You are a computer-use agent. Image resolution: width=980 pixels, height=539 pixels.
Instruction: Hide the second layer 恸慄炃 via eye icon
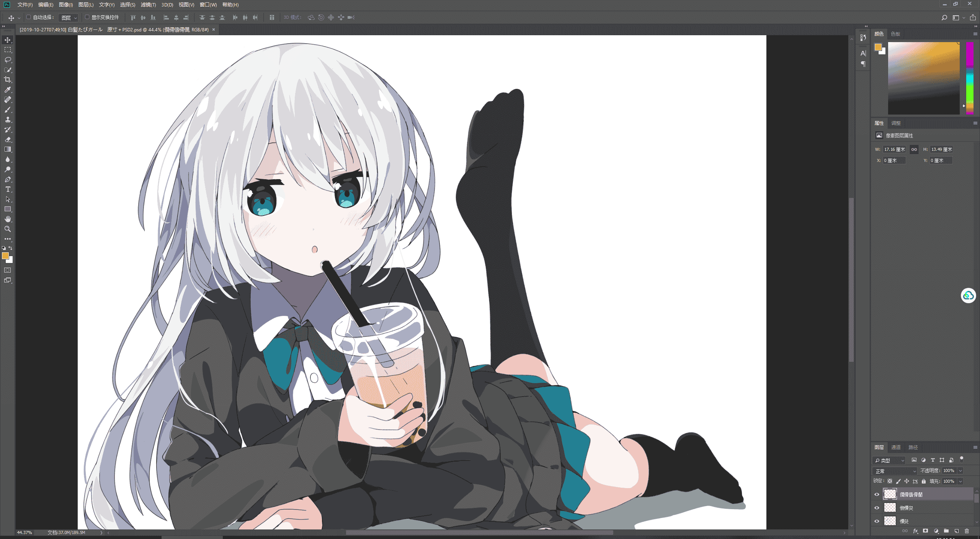(877, 508)
